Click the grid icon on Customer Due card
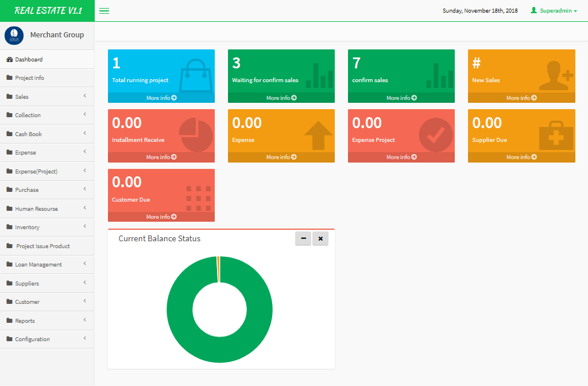The width and height of the screenshot is (588, 386). coord(198,197)
